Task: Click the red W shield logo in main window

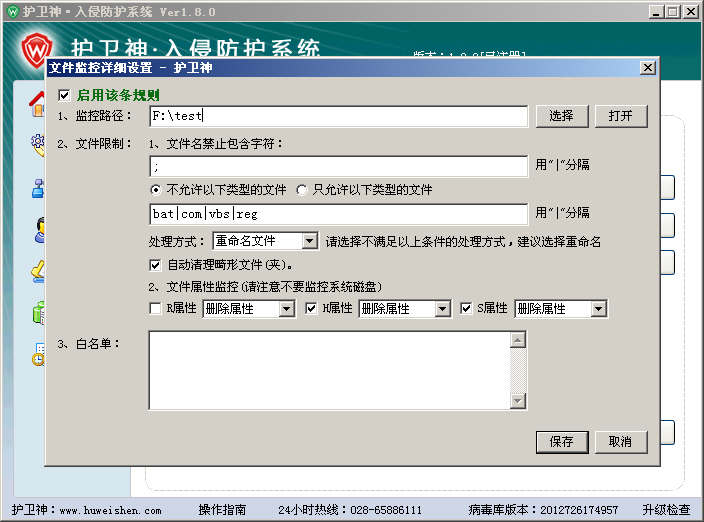Action: click(36, 49)
